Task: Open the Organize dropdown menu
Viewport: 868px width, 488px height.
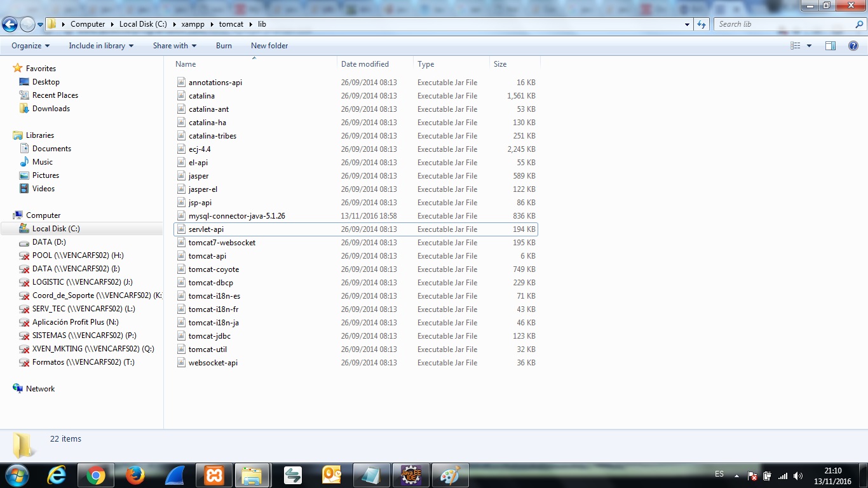Action: point(31,46)
